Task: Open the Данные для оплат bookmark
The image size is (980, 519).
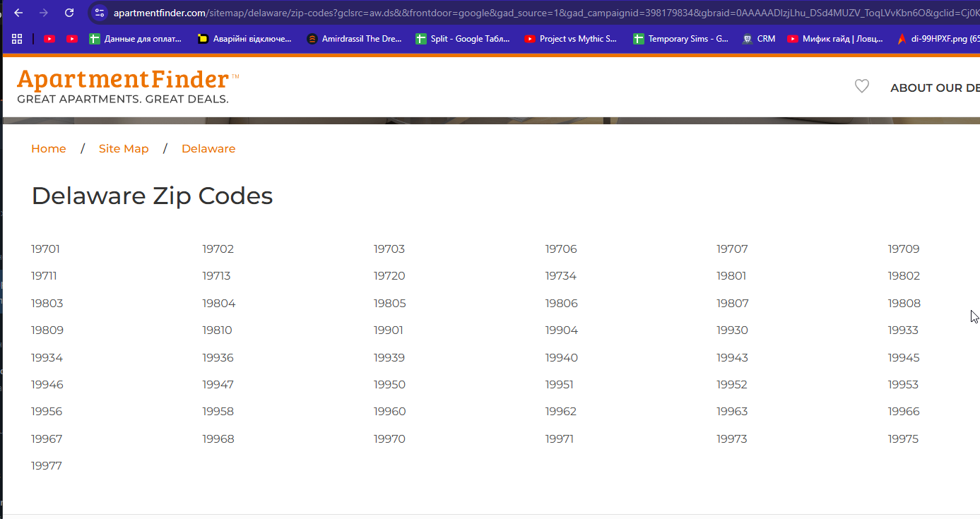Action: tap(136, 39)
